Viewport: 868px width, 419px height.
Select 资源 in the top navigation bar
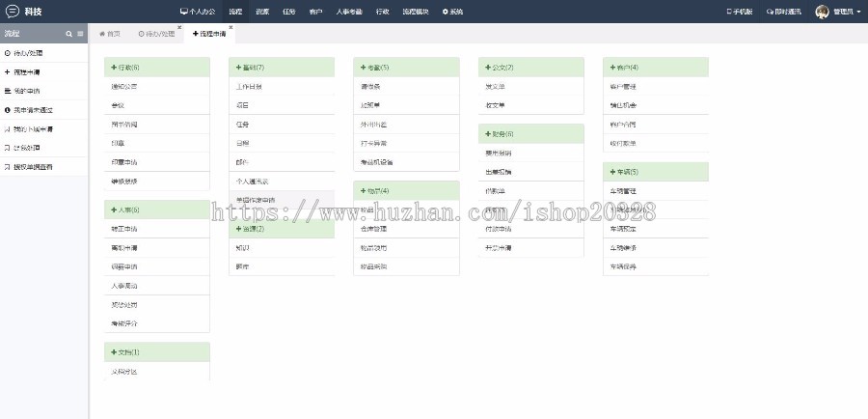pos(262,12)
